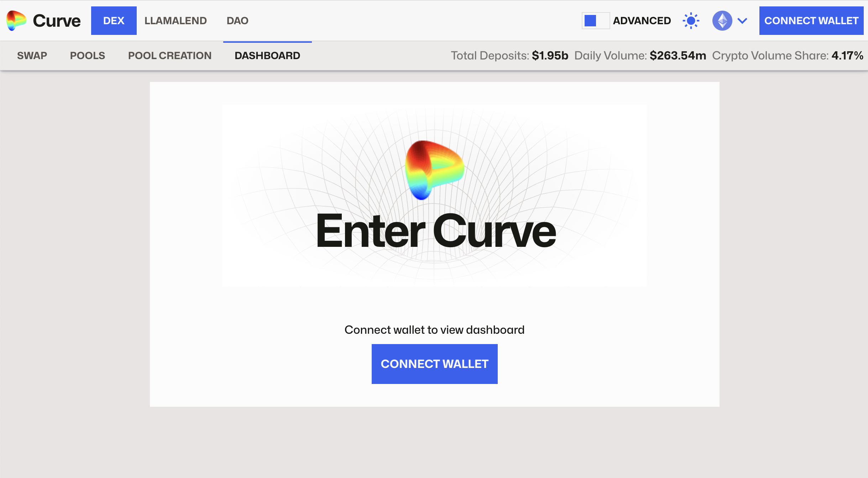Navigate to POOLS page

[88, 56]
